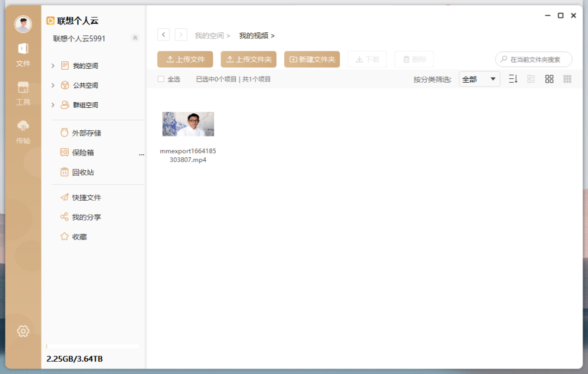Image resolution: width=588 pixels, height=374 pixels.
Task: Open the 按分类筛选 全部 dropdown
Action: point(480,79)
